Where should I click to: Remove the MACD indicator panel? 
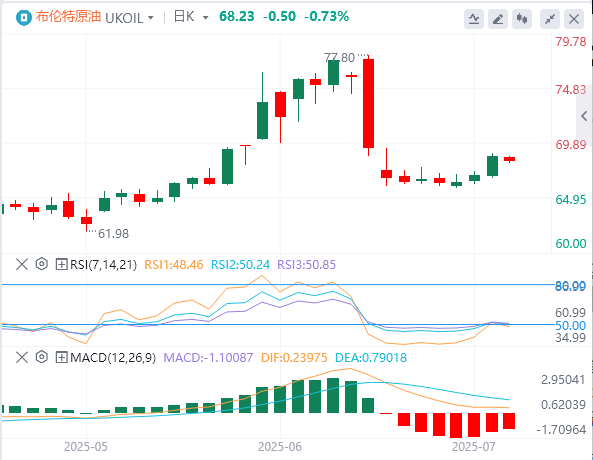coord(22,357)
